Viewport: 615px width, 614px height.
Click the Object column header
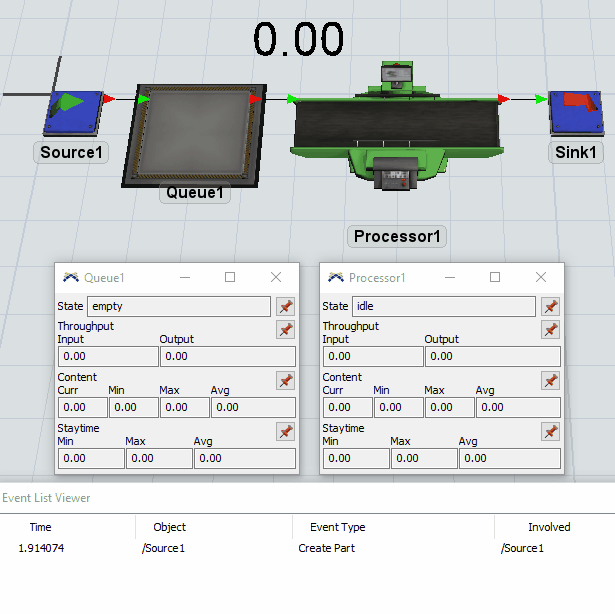pos(169,527)
